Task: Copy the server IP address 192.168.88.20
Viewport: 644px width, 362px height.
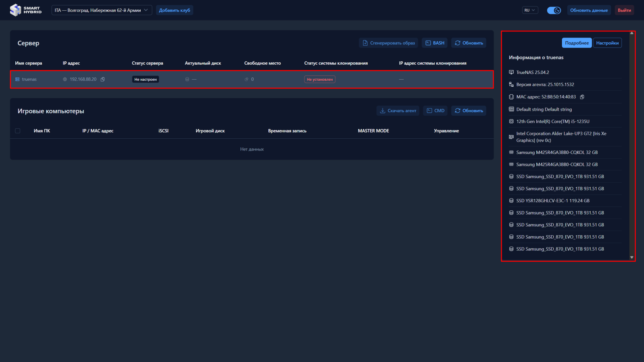Action: click(x=103, y=79)
